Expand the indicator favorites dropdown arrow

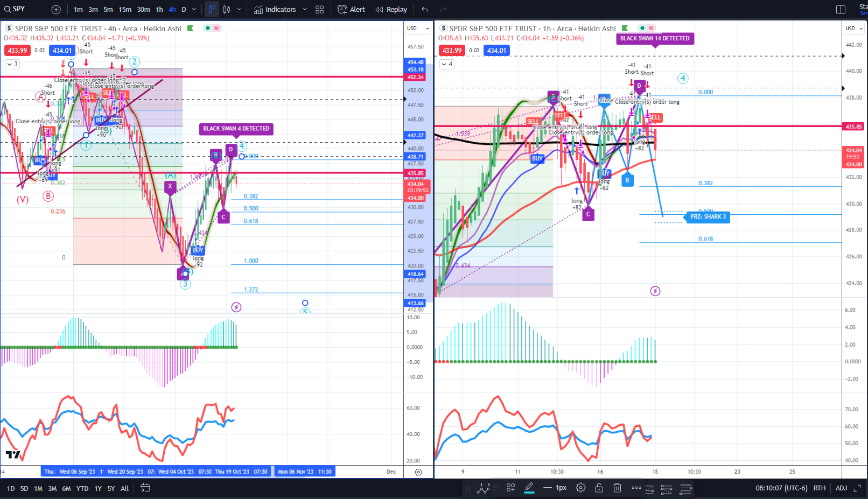coord(305,10)
